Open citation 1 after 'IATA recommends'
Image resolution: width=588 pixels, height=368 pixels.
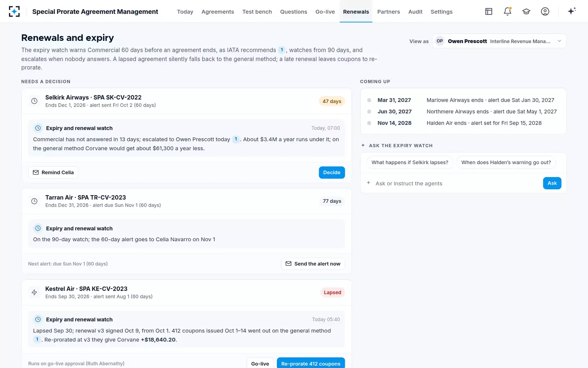click(x=282, y=50)
